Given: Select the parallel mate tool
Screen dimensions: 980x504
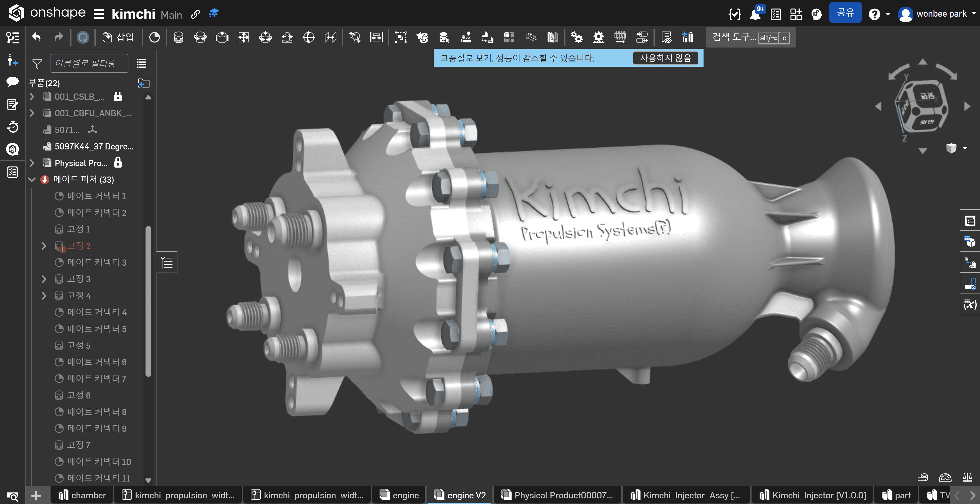Looking at the screenshot, I should [x=330, y=37].
